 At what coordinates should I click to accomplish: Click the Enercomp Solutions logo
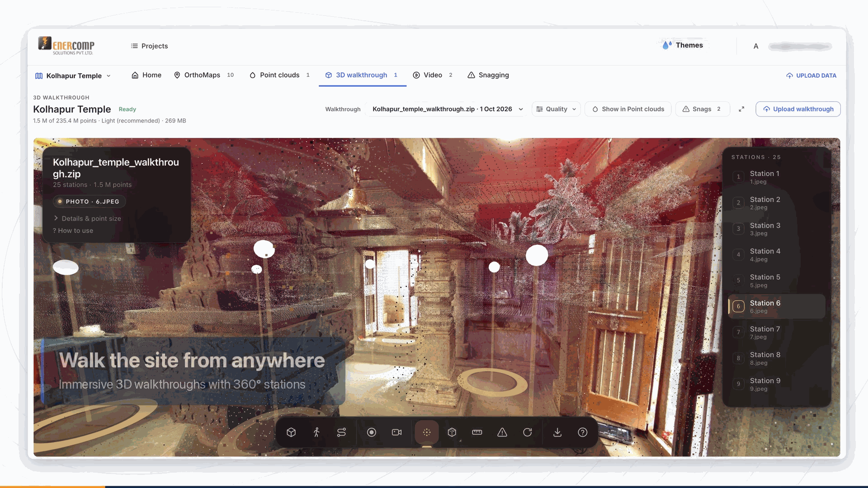[x=66, y=46]
